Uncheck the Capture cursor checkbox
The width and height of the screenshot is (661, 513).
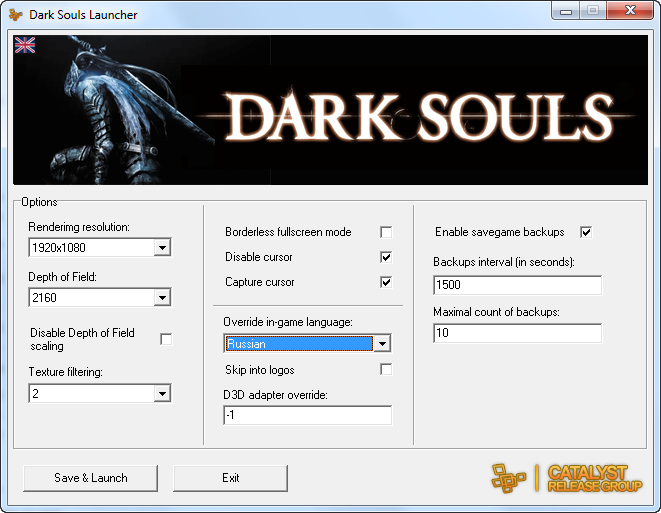pyautogui.click(x=386, y=282)
